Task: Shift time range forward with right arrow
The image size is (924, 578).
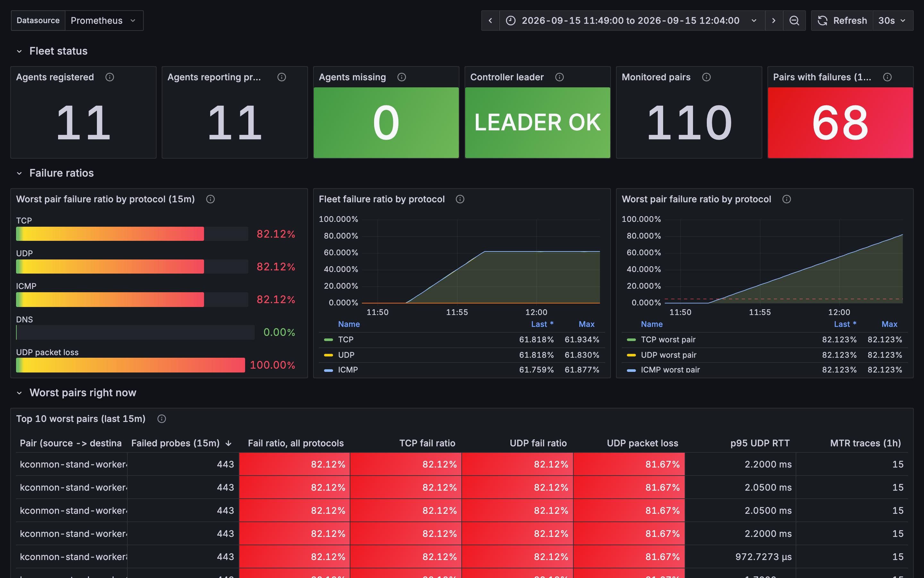Action: [x=774, y=21]
